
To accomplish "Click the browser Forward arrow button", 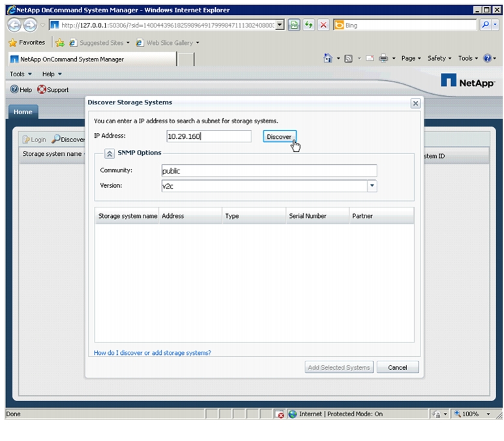I will pyautogui.click(x=30, y=25).
